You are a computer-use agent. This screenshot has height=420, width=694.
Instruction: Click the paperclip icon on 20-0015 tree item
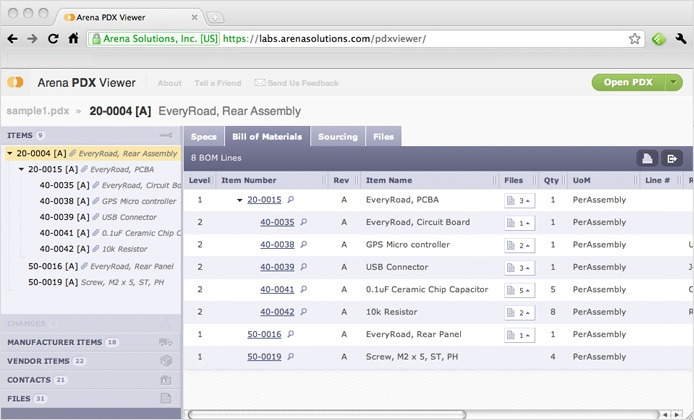click(84, 169)
